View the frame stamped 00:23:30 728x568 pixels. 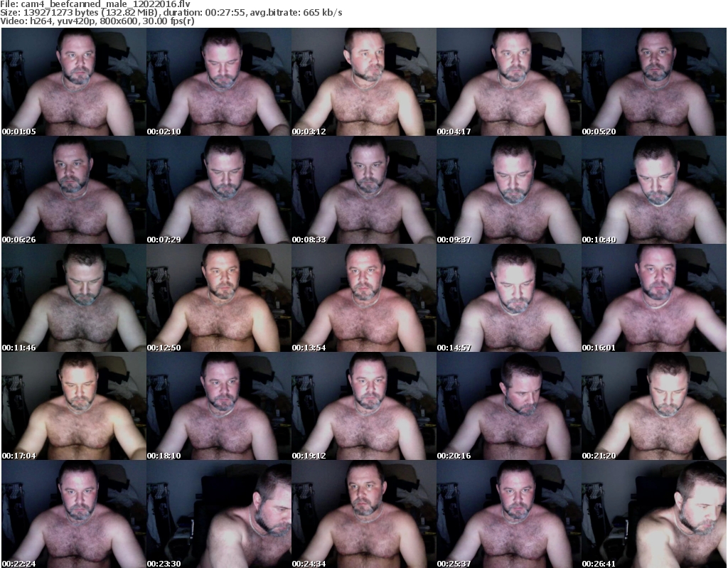pos(219,514)
